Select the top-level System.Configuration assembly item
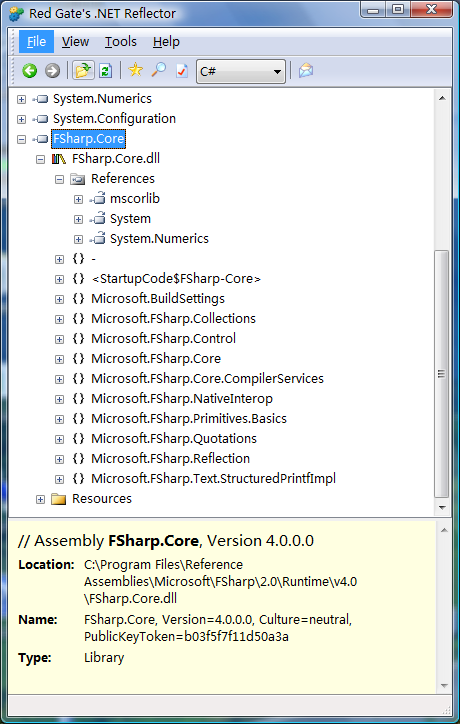 coord(114,118)
